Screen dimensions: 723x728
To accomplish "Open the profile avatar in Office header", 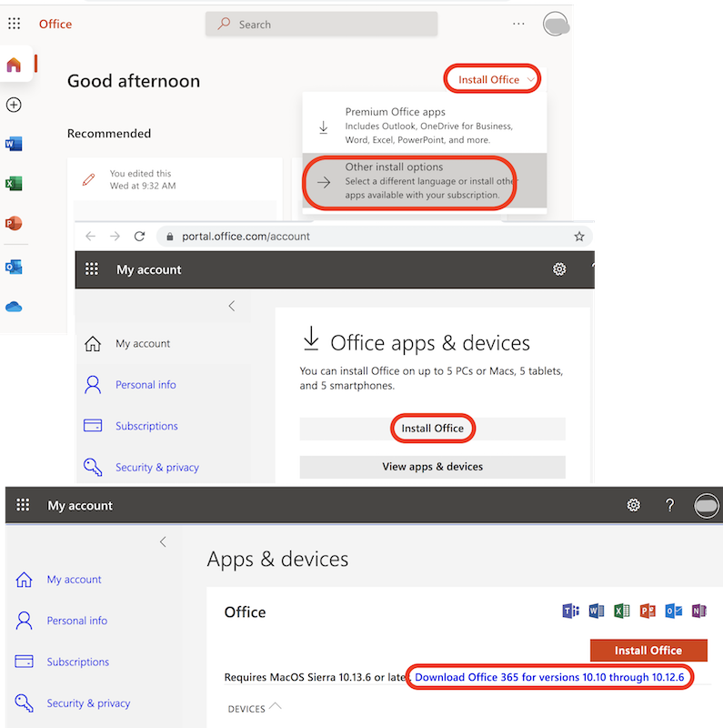I will pos(556,25).
